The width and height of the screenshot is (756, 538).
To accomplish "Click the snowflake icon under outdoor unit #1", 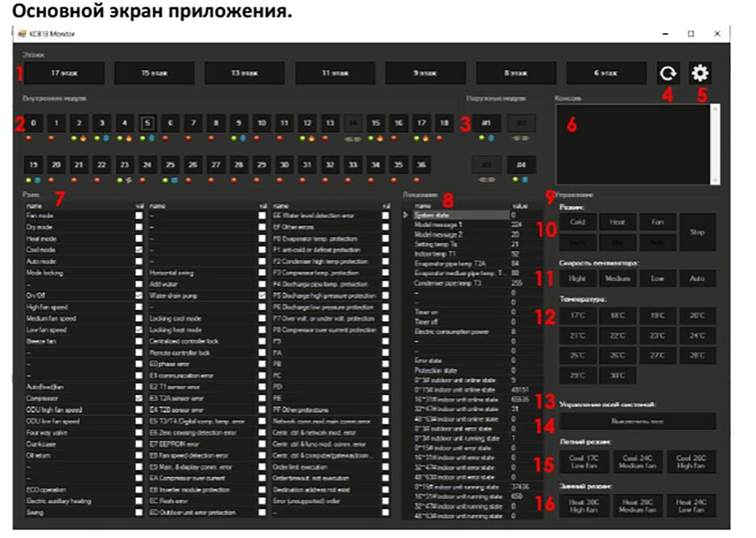I will tap(491, 138).
